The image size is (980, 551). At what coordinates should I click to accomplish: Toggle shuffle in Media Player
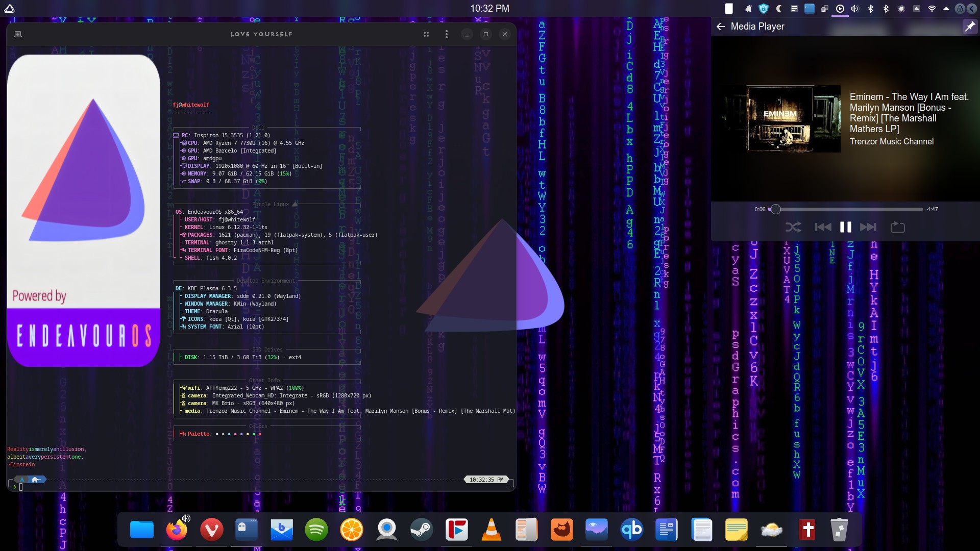click(x=793, y=227)
